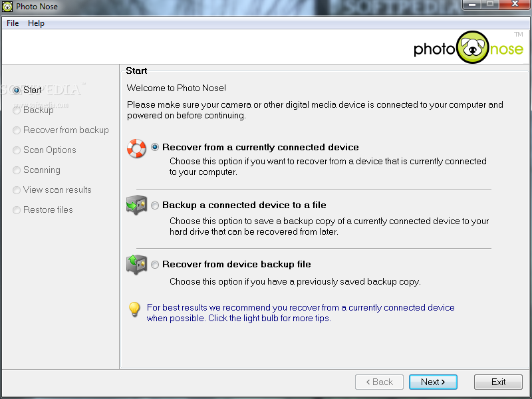
Task: Click the Photo Nose dog logo
Action: (x=472, y=47)
